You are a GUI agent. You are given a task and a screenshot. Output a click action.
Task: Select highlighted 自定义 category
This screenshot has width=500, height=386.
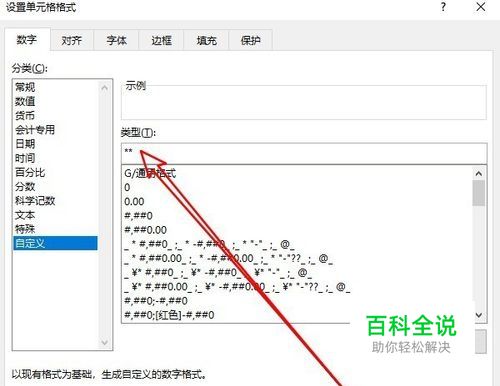coord(55,243)
